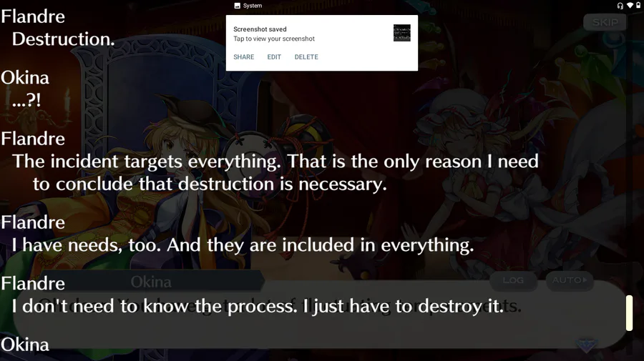Select DELETE in the screenshot notification
Screen dimensions: 644x361
[306, 57]
